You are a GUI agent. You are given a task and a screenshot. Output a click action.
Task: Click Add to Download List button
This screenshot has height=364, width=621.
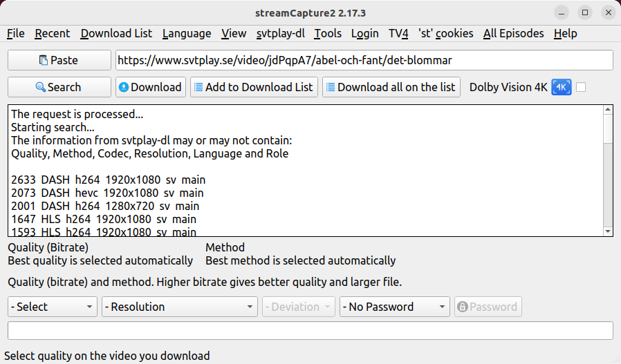(254, 87)
